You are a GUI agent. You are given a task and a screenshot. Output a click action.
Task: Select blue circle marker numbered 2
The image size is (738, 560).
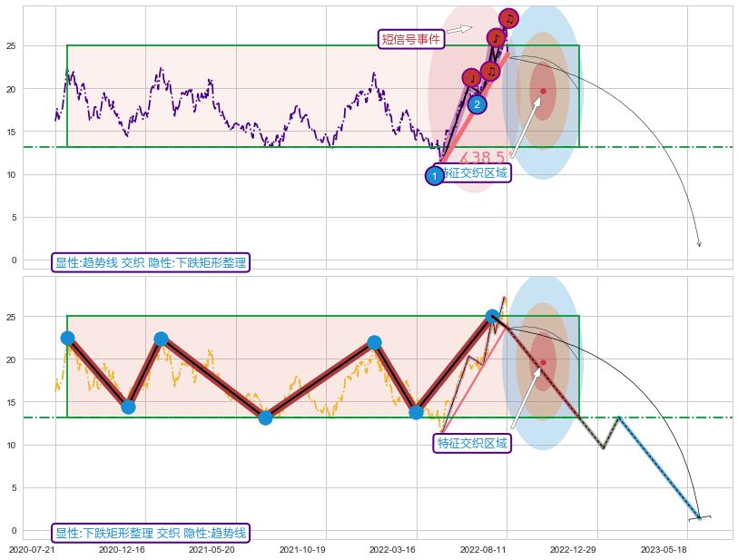pos(477,104)
